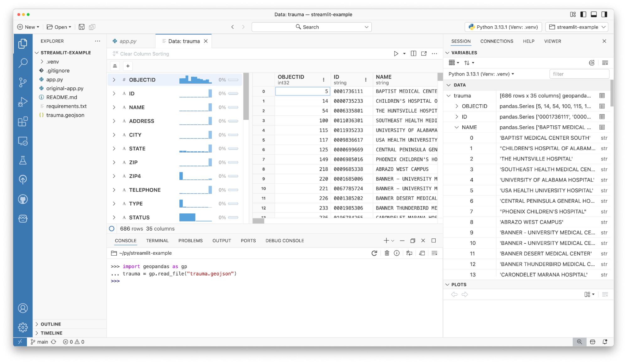This screenshot has width=627, height=364.
Task: Click Clear Column Sorting button
Action: 141,54
